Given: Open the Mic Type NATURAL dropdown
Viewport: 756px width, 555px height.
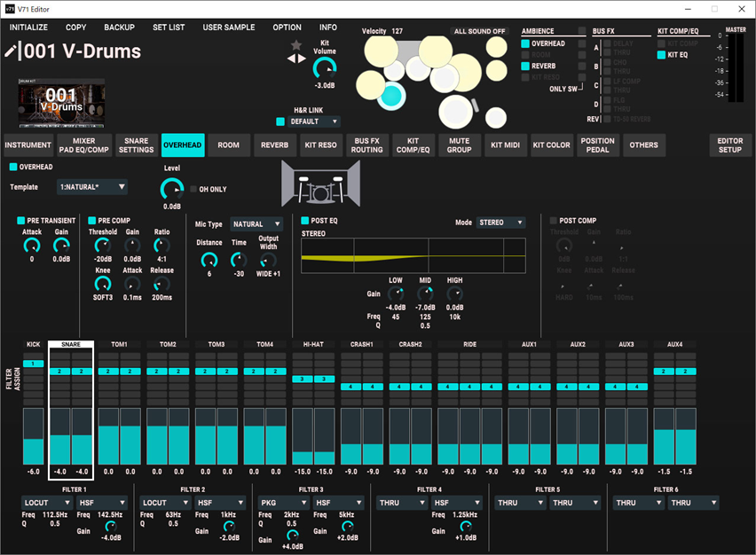Looking at the screenshot, I should click(x=256, y=224).
